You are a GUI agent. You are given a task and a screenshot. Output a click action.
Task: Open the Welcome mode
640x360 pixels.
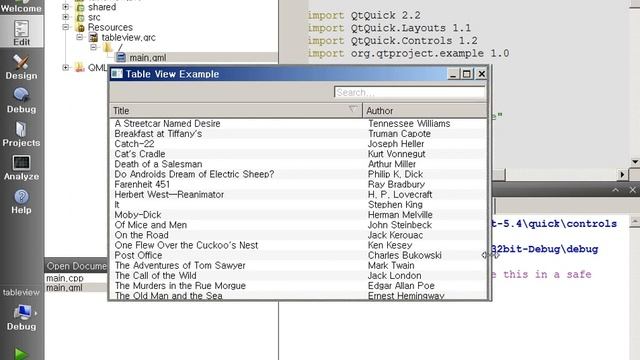point(21,7)
